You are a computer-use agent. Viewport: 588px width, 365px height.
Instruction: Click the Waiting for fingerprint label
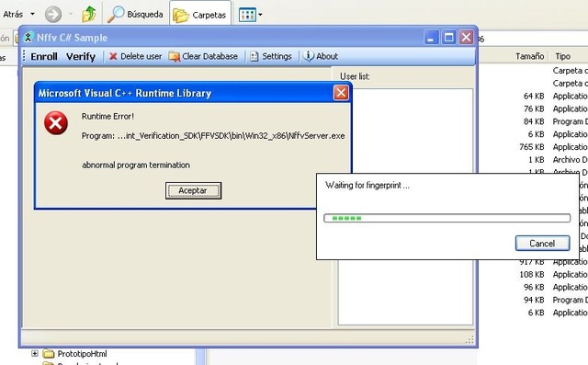367,186
